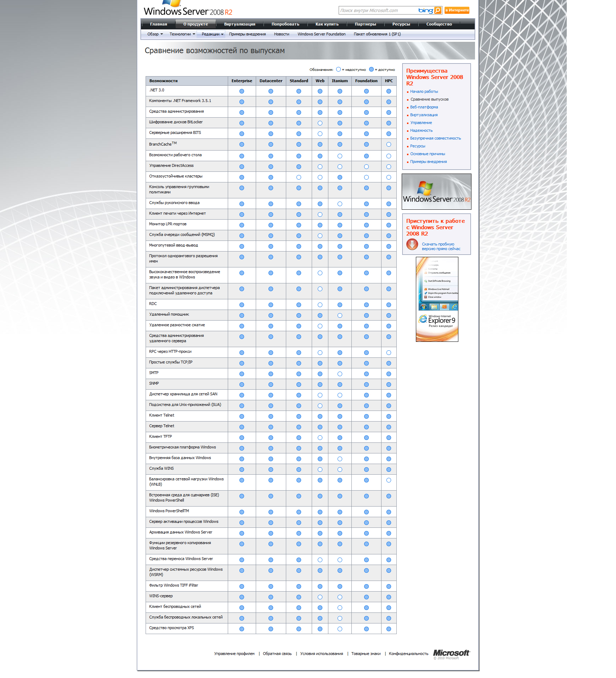The width and height of the screenshot is (616, 678).
Task: Open the Основные причины sidebar link
Action: pyautogui.click(x=428, y=154)
